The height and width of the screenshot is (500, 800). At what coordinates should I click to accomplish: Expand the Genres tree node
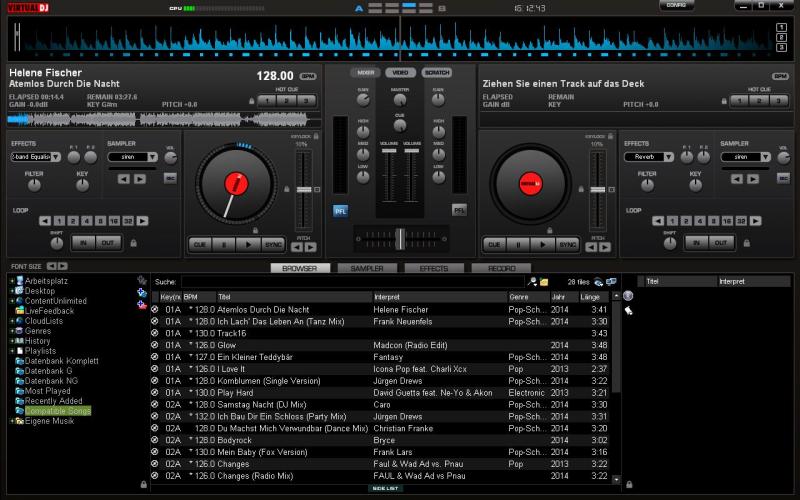tap(12, 331)
